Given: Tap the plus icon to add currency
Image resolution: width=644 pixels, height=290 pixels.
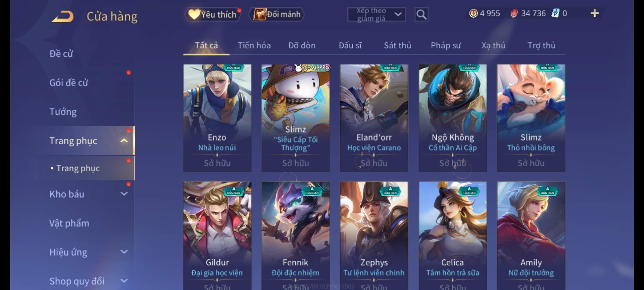Looking at the screenshot, I should coord(595,13).
